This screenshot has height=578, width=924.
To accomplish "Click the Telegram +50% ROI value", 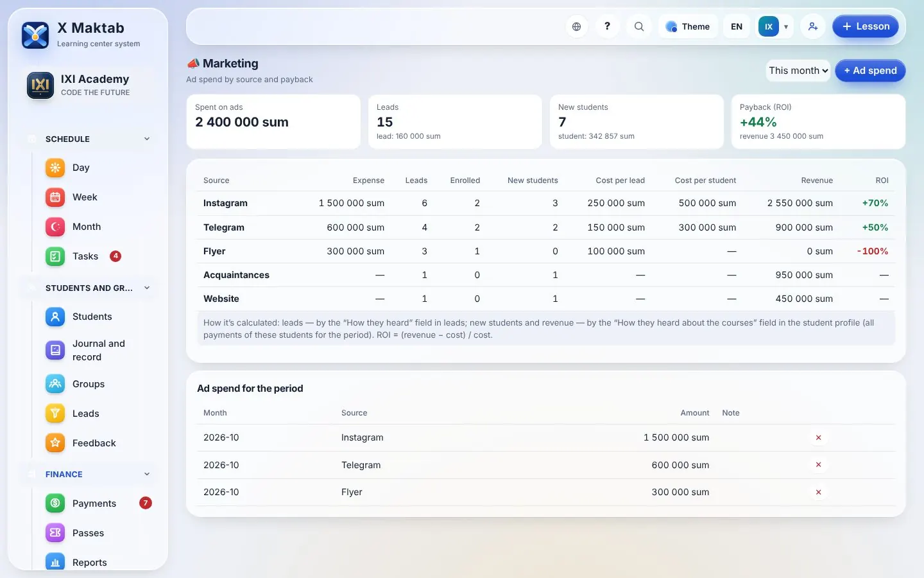I will coord(875,227).
